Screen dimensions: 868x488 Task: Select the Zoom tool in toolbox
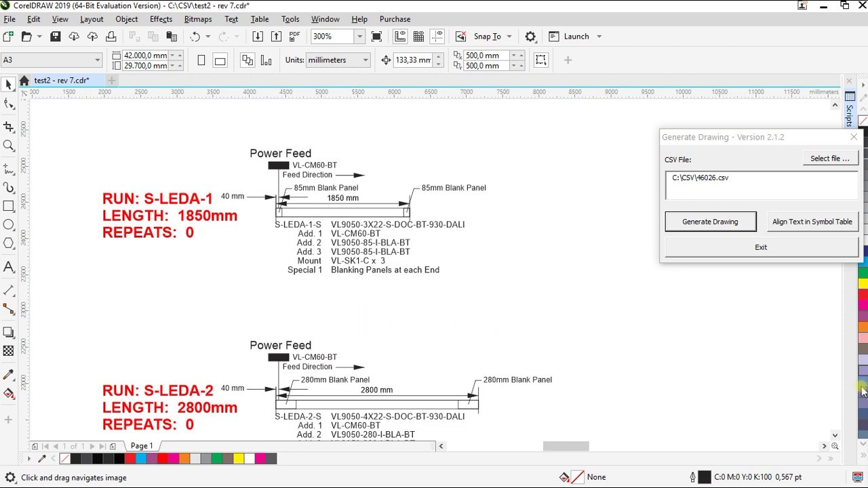(8, 145)
